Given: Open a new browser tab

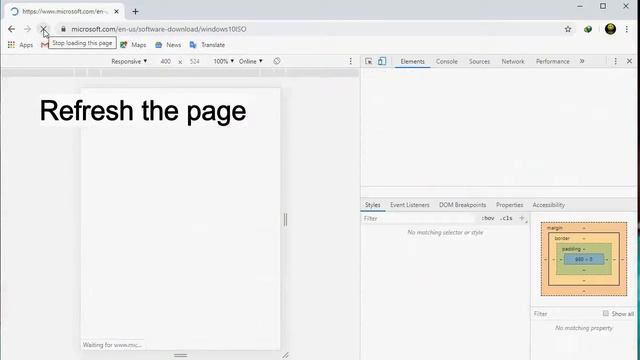Looking at the screenshot, I should pyautogui.click(x=136, y=11).
